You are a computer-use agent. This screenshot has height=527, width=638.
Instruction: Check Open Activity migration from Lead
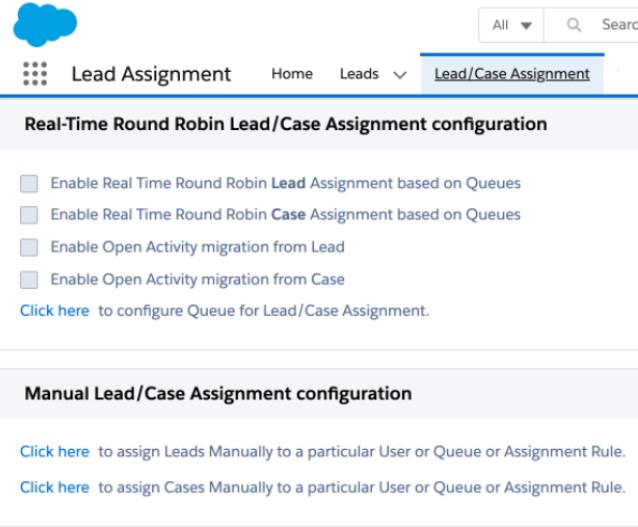[29, 247]
